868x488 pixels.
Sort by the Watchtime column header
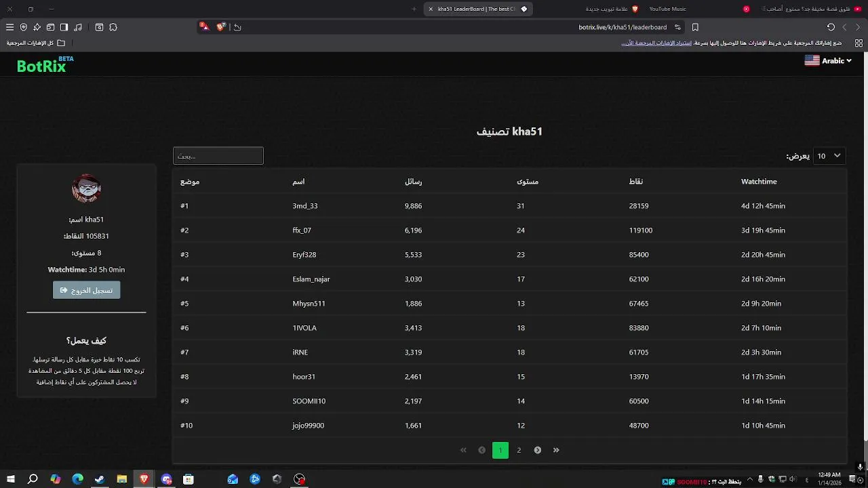pos(759,182)
